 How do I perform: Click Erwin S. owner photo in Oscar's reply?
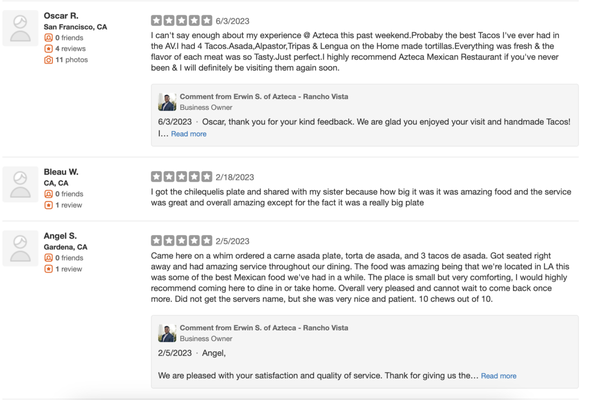coord(167,102)
